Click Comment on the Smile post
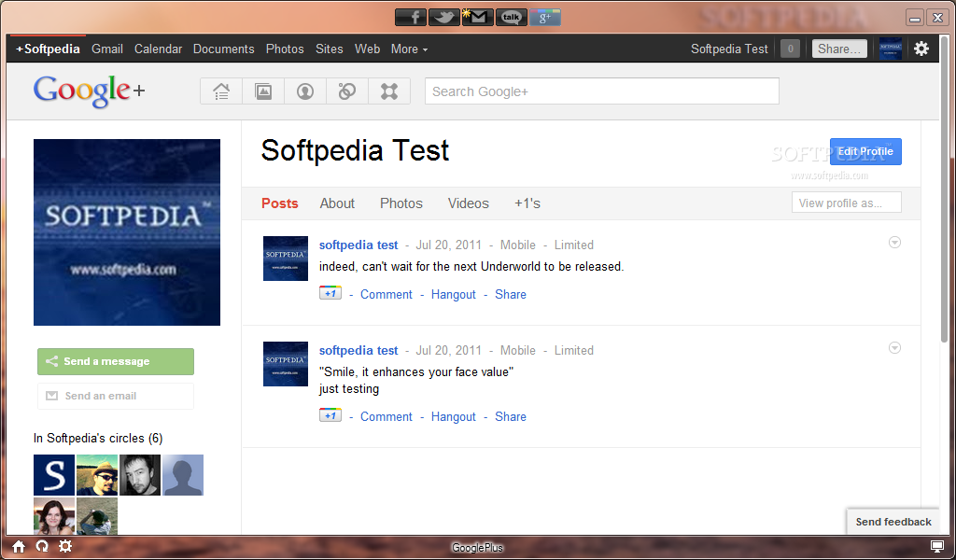Viewport: 956px width, 560px height. pyautogui.click(x=386, y=417)
